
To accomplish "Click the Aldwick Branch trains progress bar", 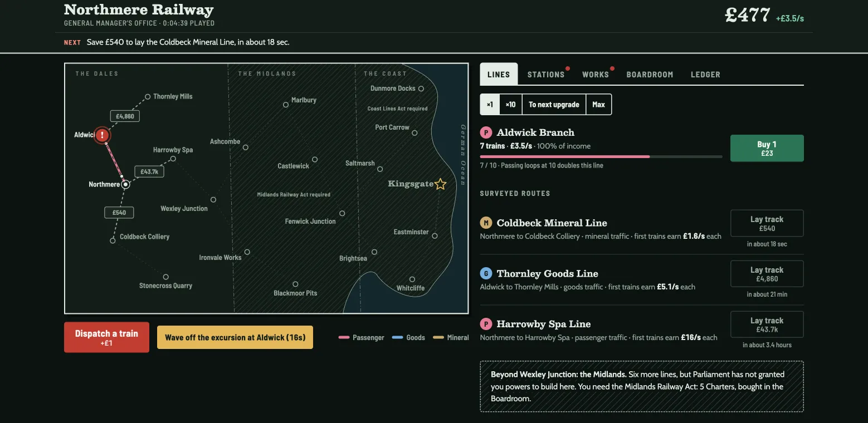I will pos(601,157).
